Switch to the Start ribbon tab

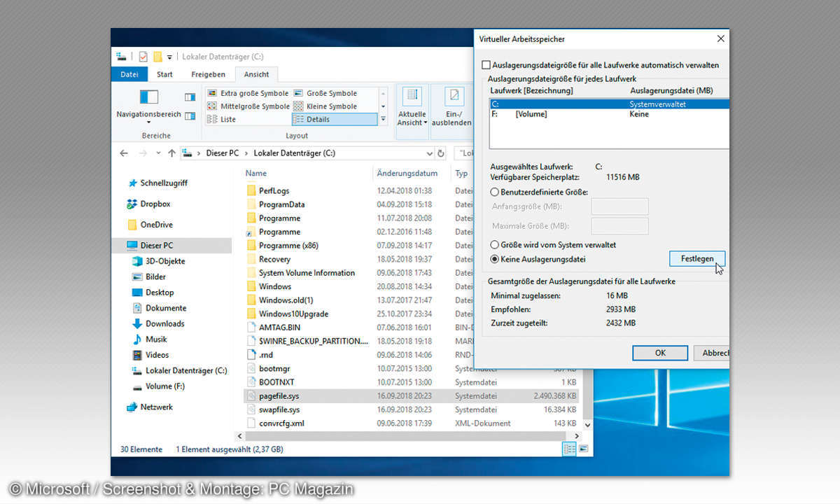click(164, 74)
